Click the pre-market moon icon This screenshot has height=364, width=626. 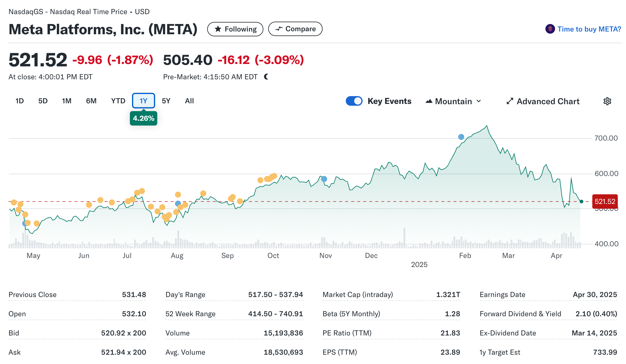click(x=266, y=77)
